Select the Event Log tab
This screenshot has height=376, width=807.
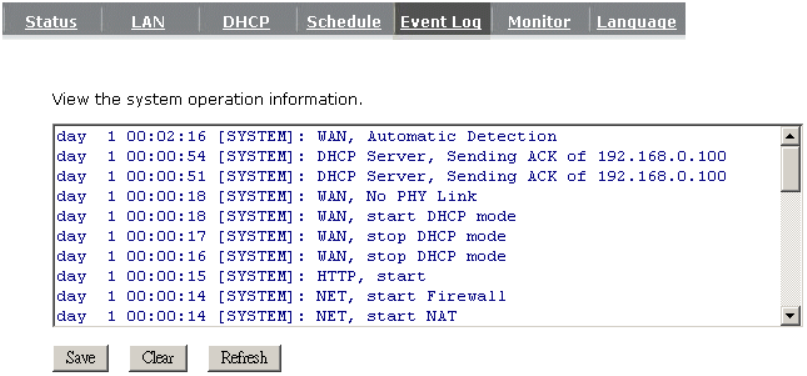441,22
